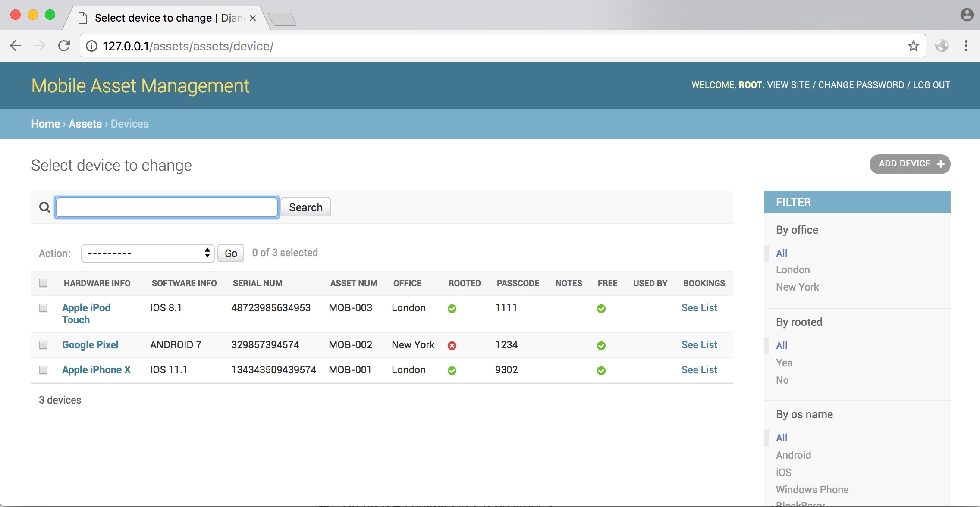Open the Action dropdown
980x507 pixels.
pos(148,253)
